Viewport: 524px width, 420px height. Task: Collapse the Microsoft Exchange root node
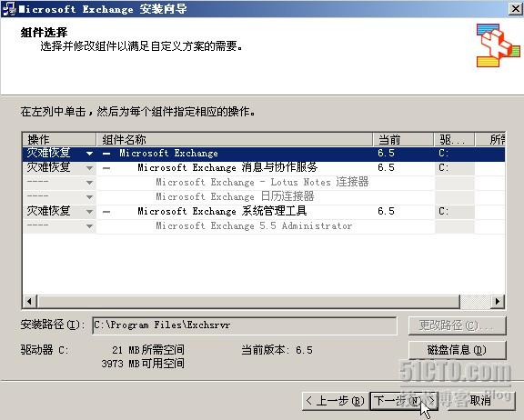coord(106,154)
